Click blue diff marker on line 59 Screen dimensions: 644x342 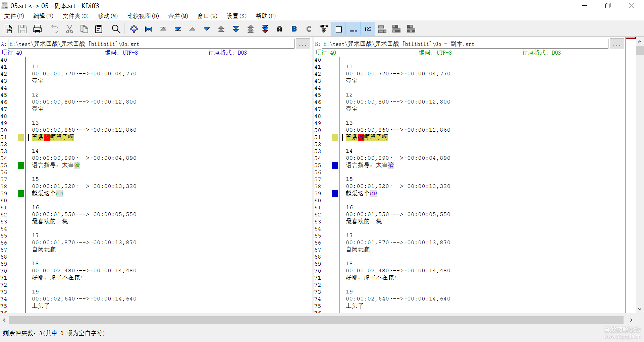coord(335,194)
